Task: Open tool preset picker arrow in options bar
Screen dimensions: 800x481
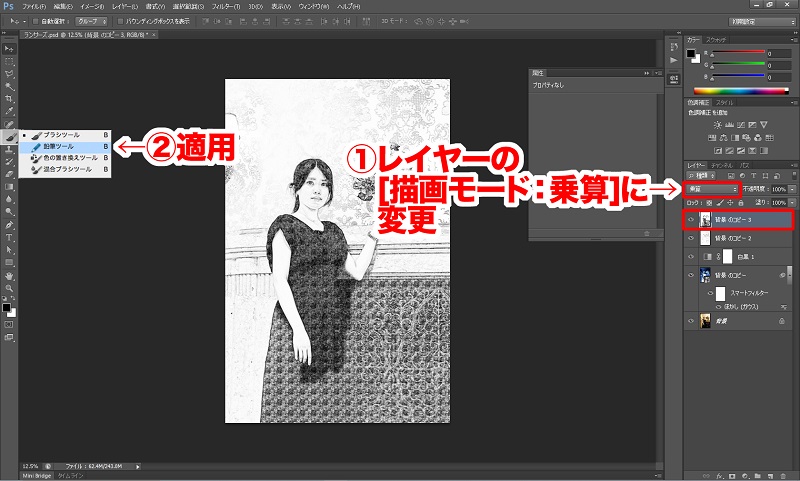Action: point(24,21)
